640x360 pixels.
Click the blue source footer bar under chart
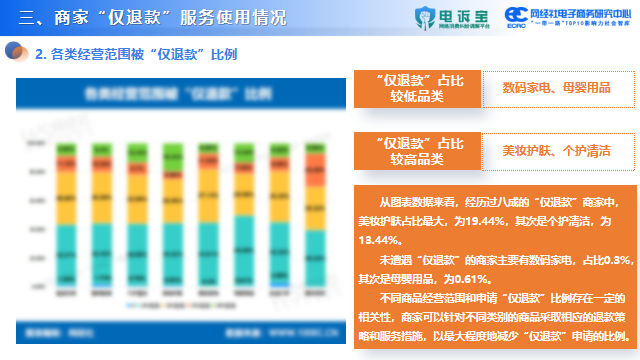[181, 332]
